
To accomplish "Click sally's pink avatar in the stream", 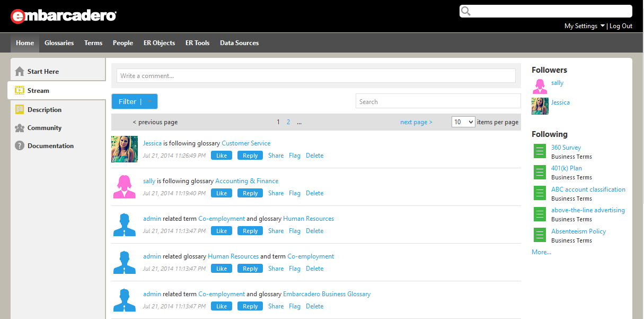I will click(x=125, y=186).
